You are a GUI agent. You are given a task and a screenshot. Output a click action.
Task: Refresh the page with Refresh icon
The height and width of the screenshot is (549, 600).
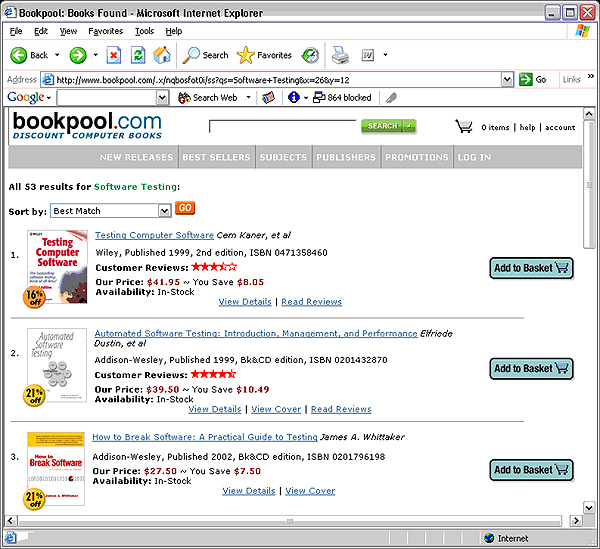[x=138, y=55]
